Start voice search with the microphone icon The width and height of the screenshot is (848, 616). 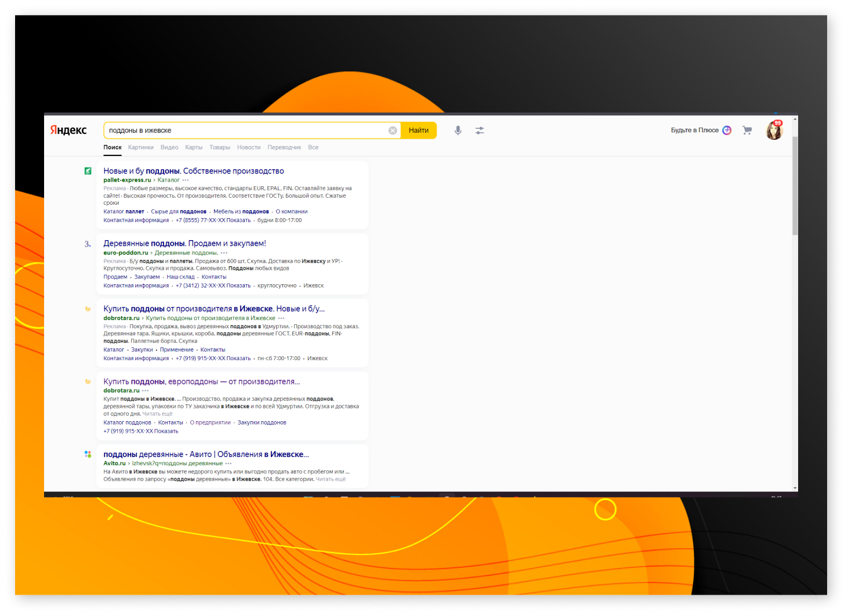pos(458,131)
